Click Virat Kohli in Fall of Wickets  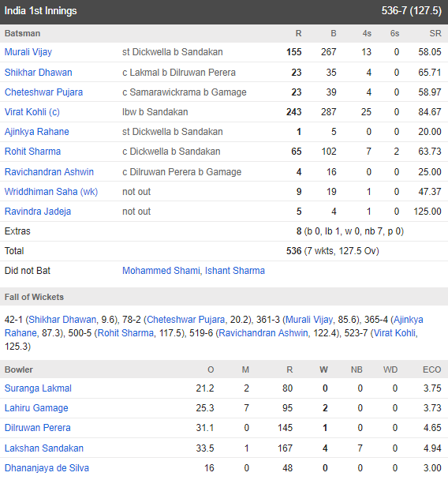click(395, 333)
